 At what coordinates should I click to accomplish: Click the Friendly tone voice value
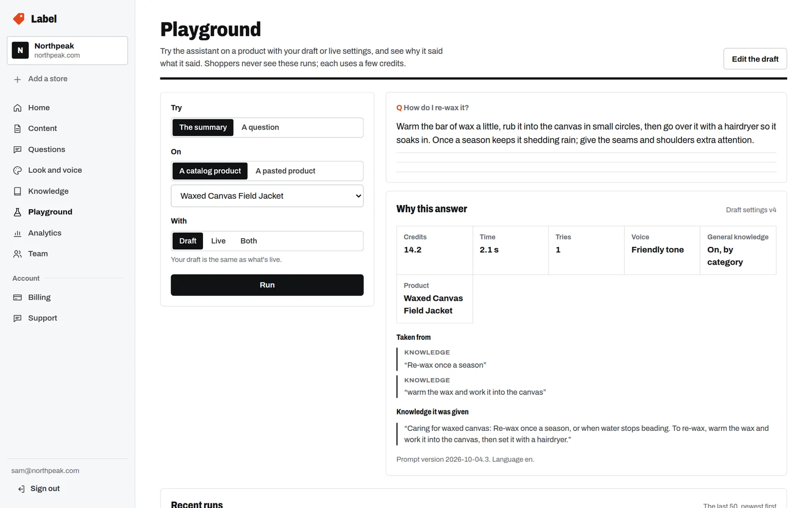pos(657,250)
